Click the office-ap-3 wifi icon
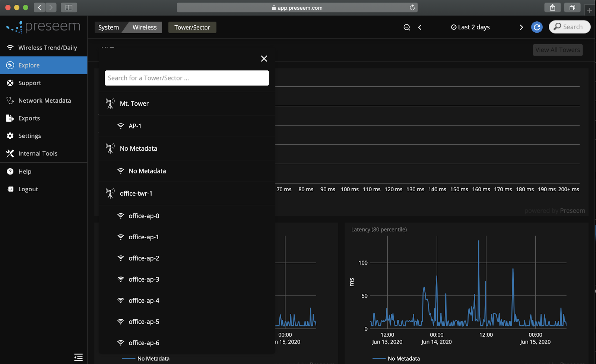 (121, 280)
